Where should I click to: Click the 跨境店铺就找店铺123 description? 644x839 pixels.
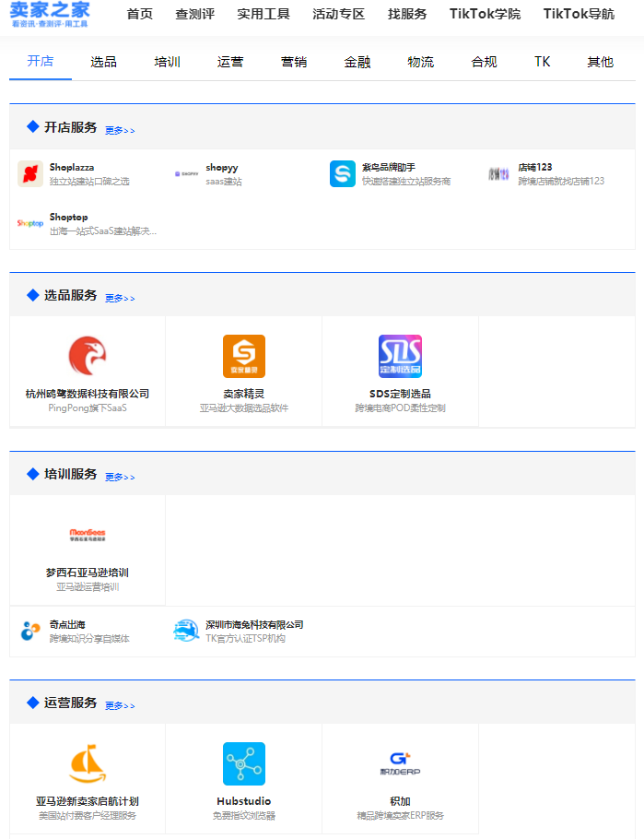(561, 182)
